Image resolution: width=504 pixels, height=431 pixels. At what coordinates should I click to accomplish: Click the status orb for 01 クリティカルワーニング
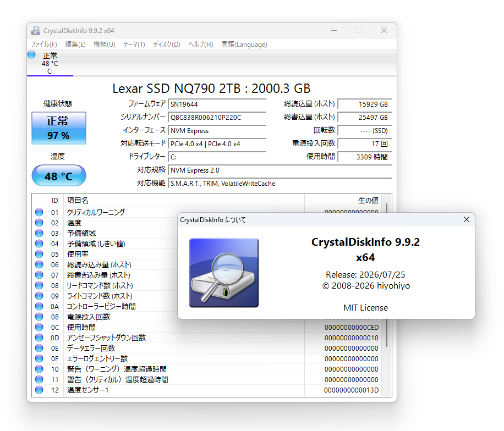point(39,212)
